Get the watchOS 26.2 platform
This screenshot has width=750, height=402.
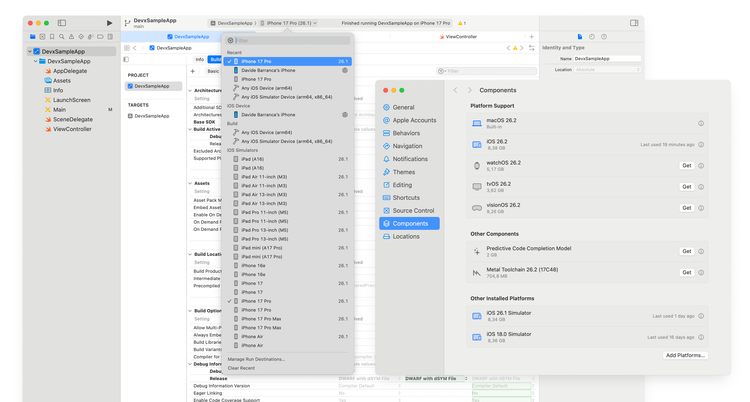pyautogui.click(x=686, y=166)
